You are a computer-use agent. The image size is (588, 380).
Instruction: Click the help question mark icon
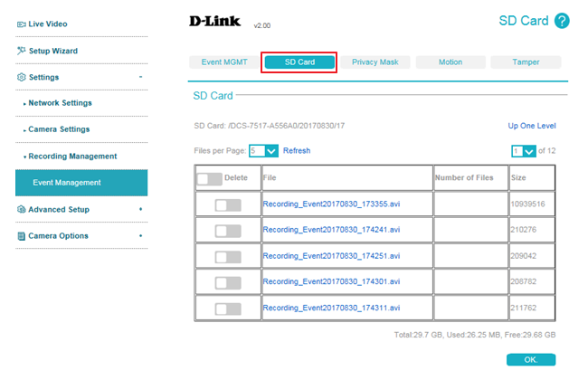(x=562, y=21)
